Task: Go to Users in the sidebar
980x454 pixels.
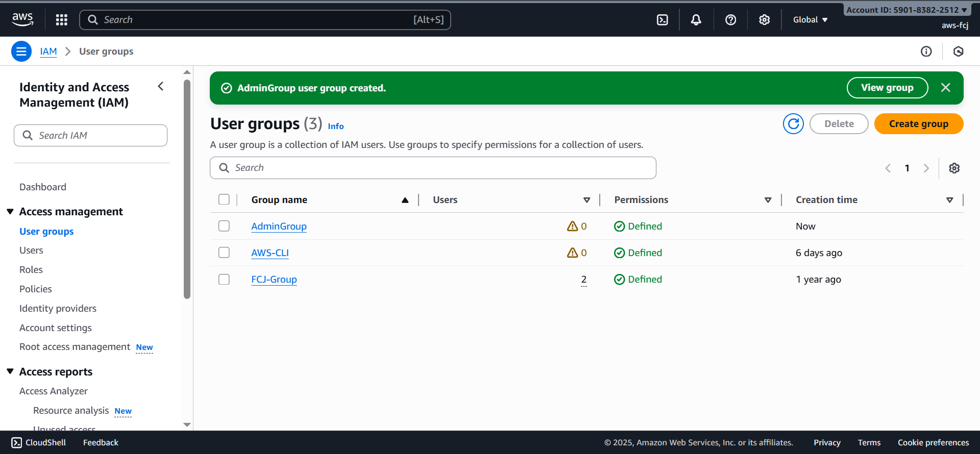Action: (x=31, y=250)
